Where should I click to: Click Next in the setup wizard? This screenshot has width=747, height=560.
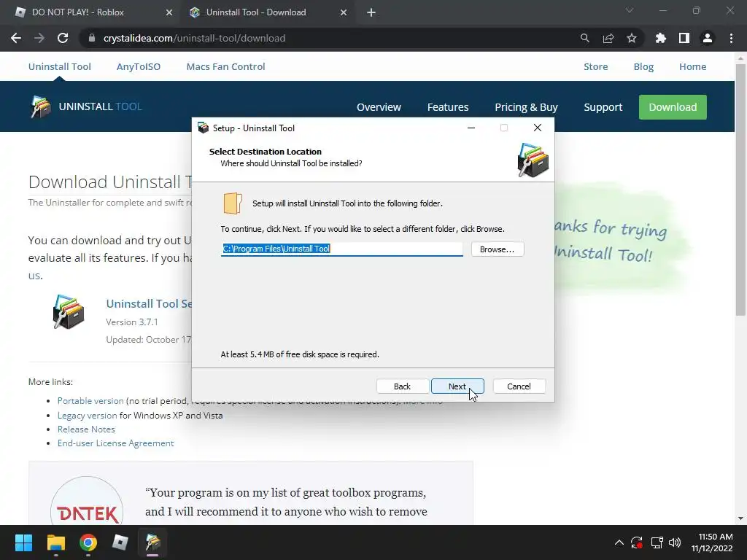pos(457,386)
